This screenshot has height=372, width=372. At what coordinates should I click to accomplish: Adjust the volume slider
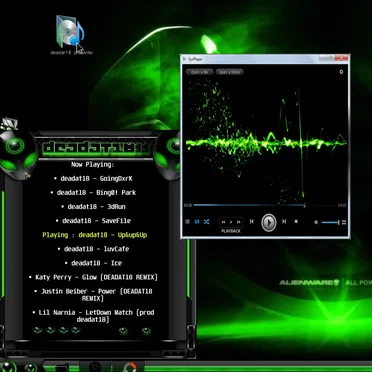point(330,222)
